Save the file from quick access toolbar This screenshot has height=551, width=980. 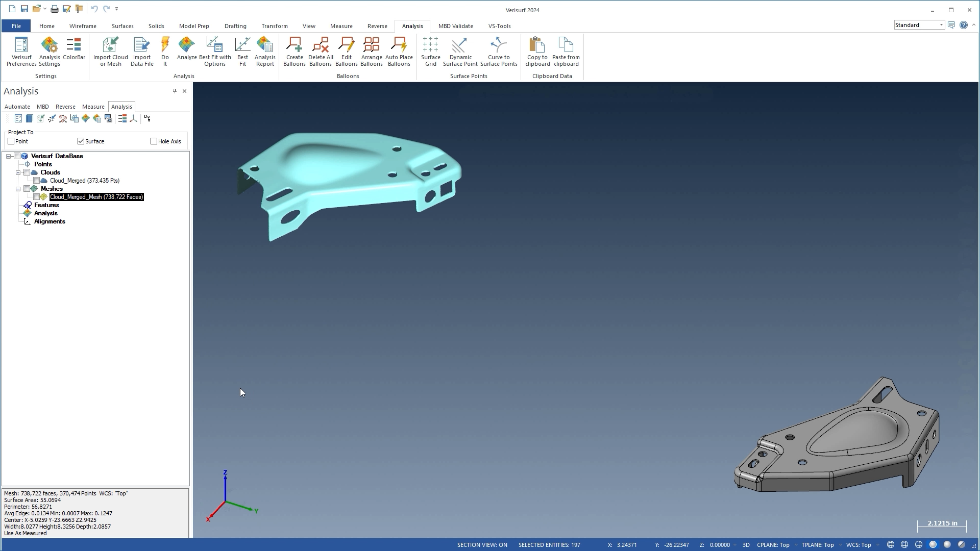coord(24,9)
